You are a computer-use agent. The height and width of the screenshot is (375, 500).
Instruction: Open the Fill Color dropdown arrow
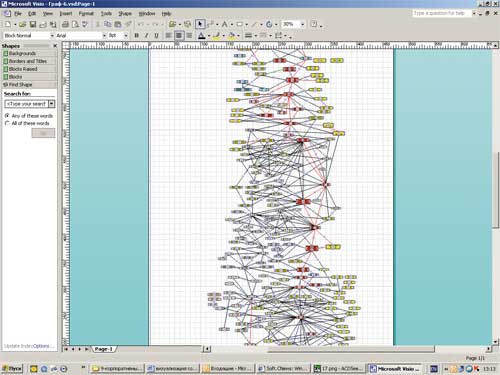pos(238,36)
